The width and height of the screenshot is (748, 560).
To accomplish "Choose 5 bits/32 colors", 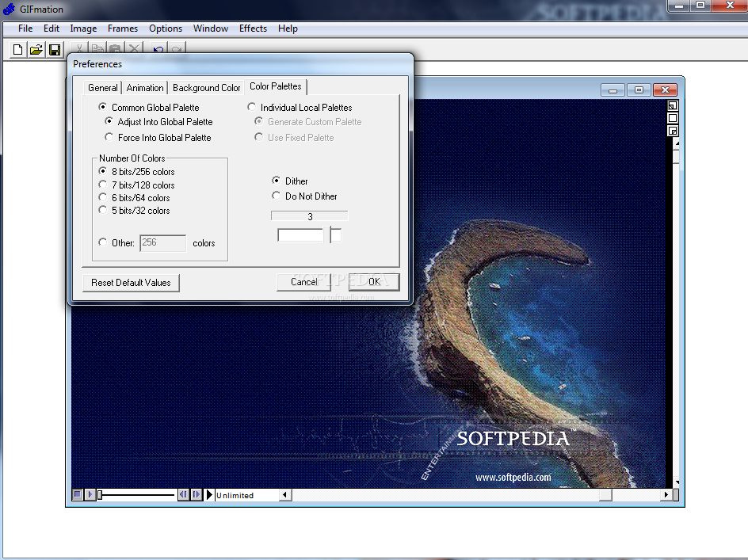I will (134, 211).
